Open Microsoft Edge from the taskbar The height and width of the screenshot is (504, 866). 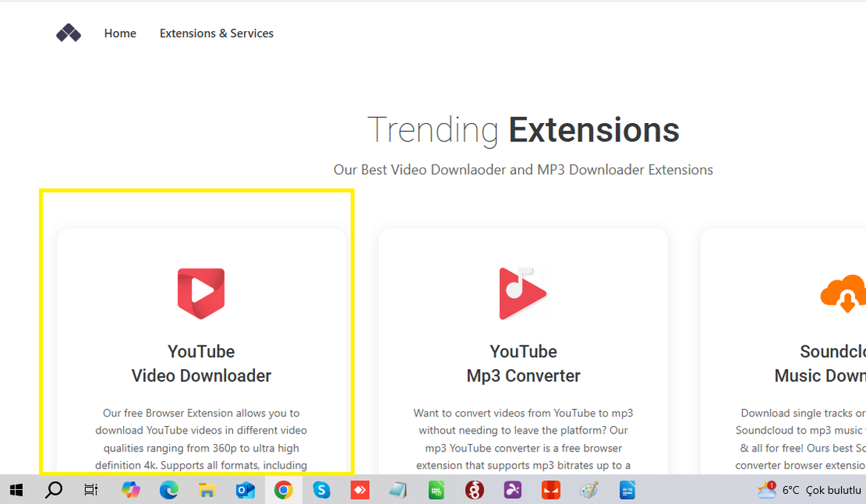[169, 490]
